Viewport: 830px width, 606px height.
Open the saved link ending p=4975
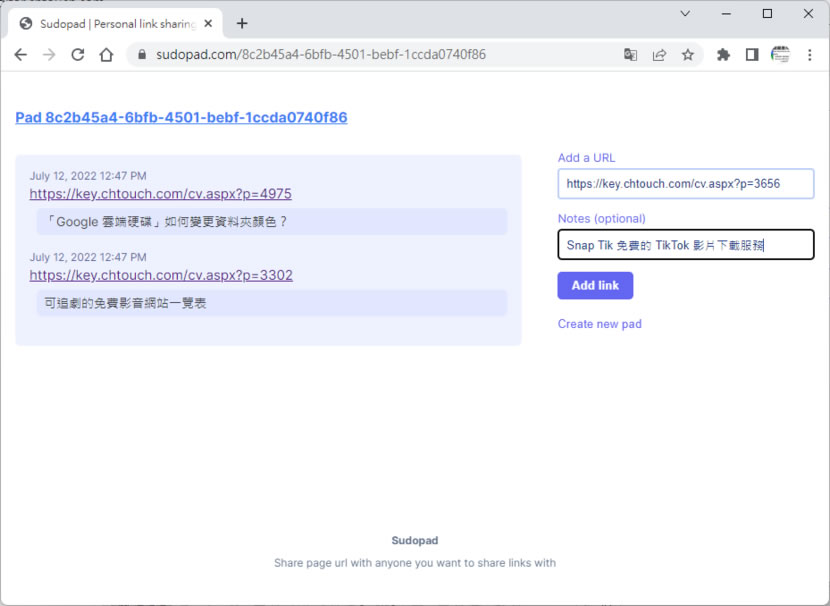point(160,194)
